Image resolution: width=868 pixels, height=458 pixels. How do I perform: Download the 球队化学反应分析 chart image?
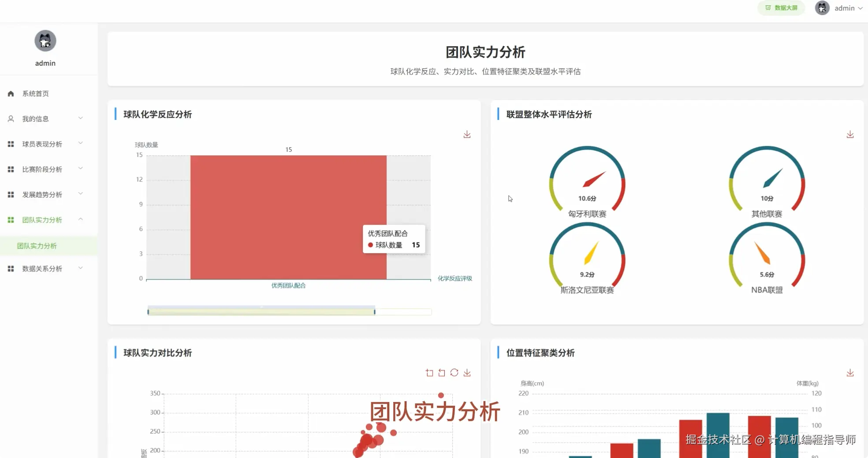click(467, 134)
